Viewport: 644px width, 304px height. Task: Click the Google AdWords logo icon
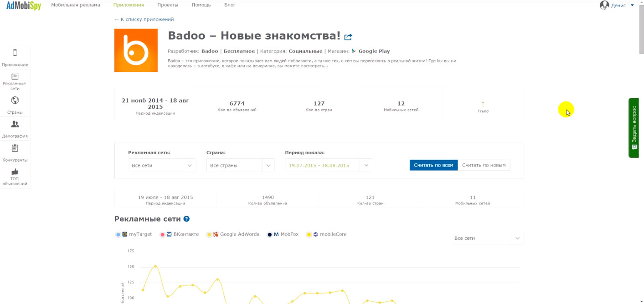click(x=216, y=234)
